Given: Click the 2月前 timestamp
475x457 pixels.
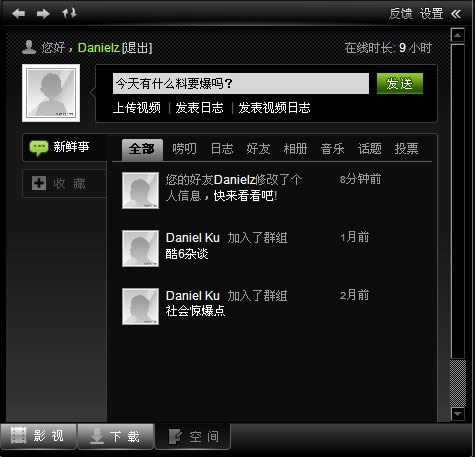Looking at the screenshot, I should pos(355,295).
